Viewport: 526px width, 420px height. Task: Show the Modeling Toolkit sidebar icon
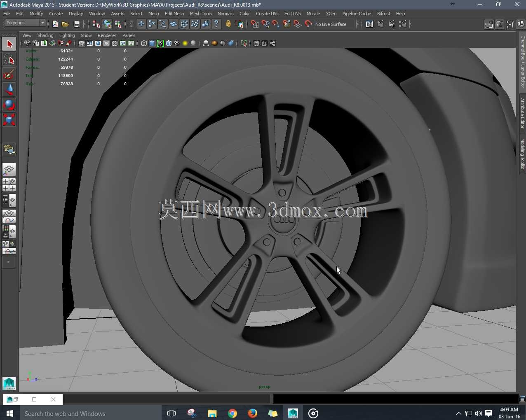(488, 24)
